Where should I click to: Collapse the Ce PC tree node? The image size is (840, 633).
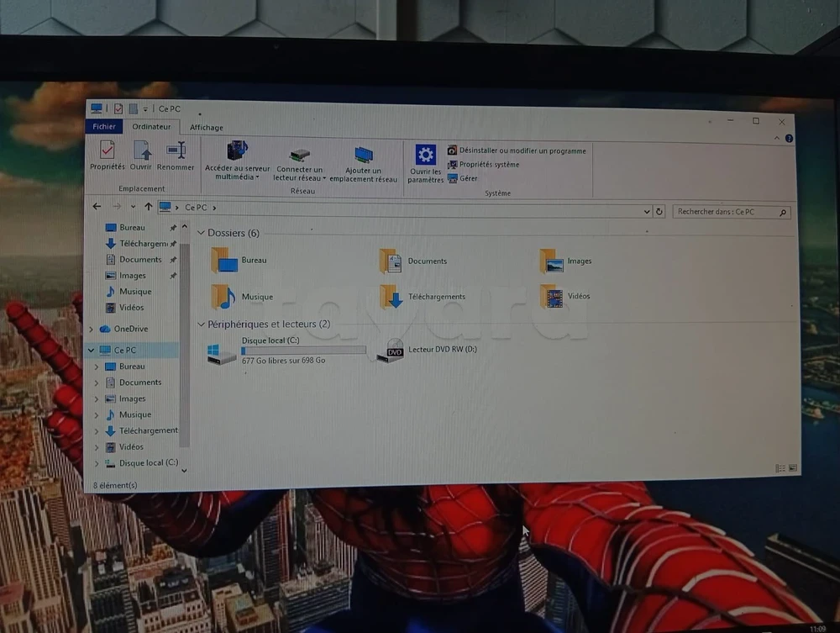point(91,350)
